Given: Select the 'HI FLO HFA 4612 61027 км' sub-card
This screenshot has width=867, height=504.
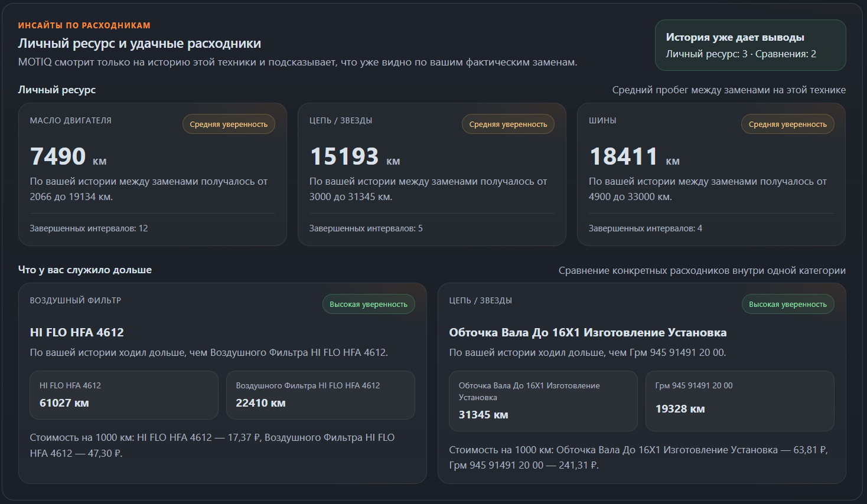Looking at the screenshot, I should click(124, 395).
